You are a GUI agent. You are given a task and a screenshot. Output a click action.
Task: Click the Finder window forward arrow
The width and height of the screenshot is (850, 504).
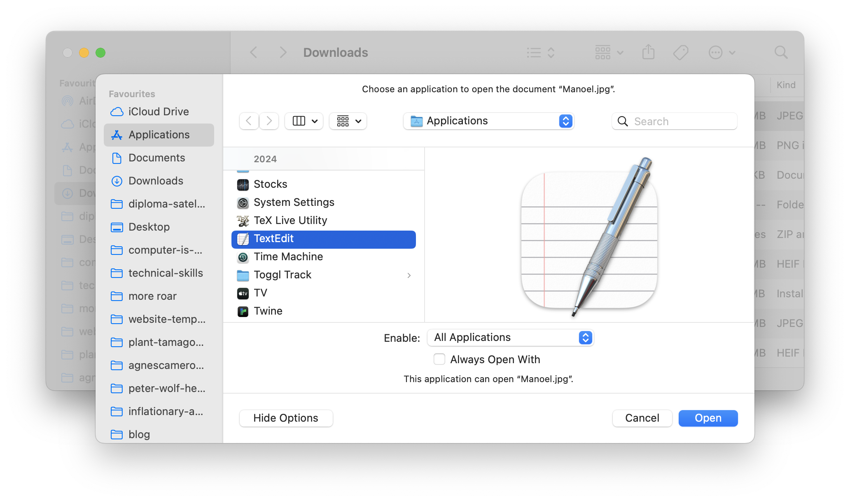pyautogui.click(x=283, y=53)
